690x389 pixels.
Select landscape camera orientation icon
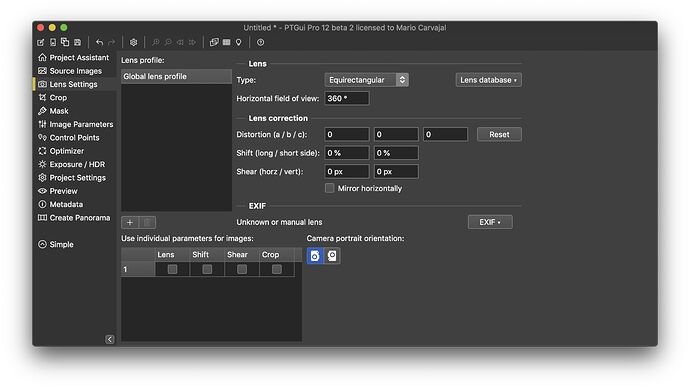315,256
